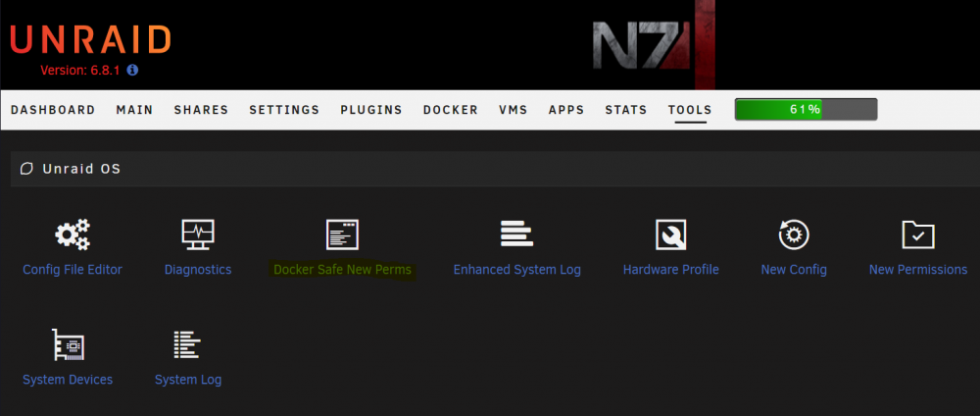Click the 61% progress bar
Screen dimensions: 980x416
click(807, 110)
